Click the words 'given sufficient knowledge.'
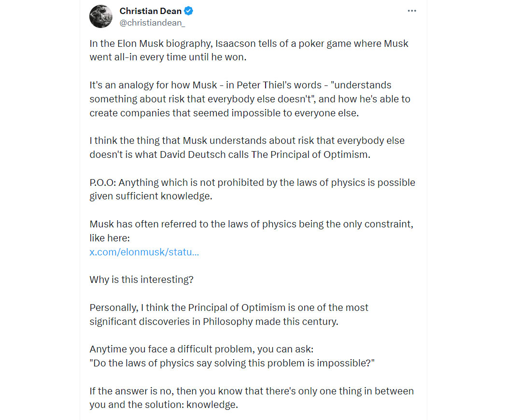 click(x=151, y=196)
